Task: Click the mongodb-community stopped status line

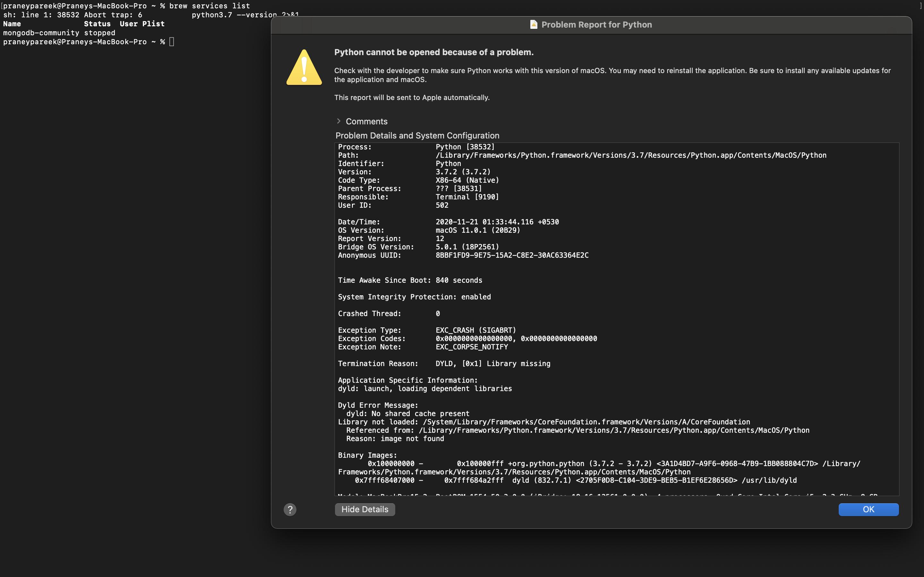Action: 58,33
